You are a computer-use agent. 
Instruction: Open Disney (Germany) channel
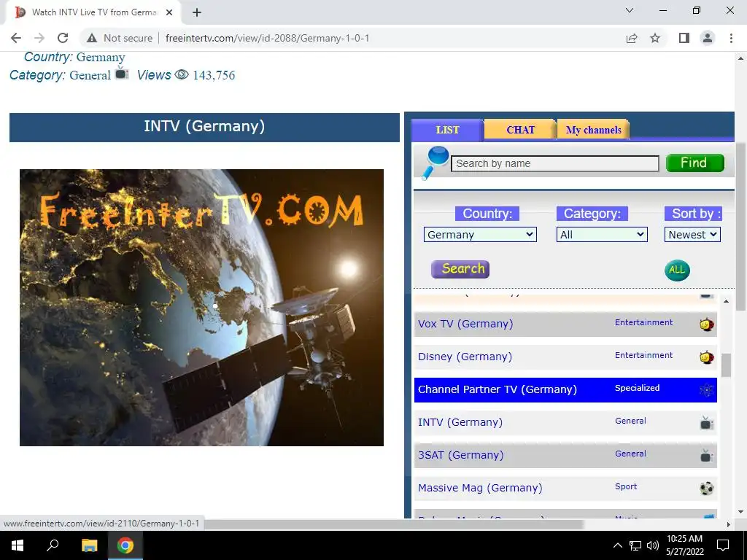click(465, 357)
